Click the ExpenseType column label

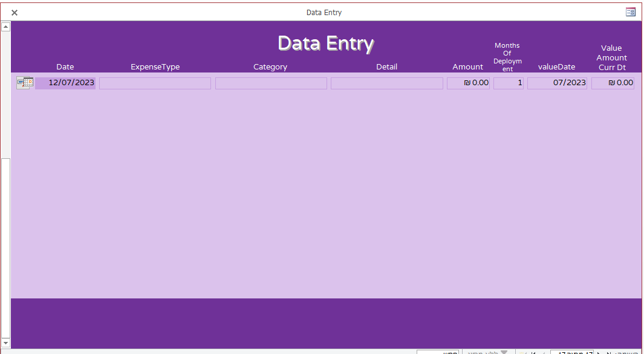click(155, 67)
